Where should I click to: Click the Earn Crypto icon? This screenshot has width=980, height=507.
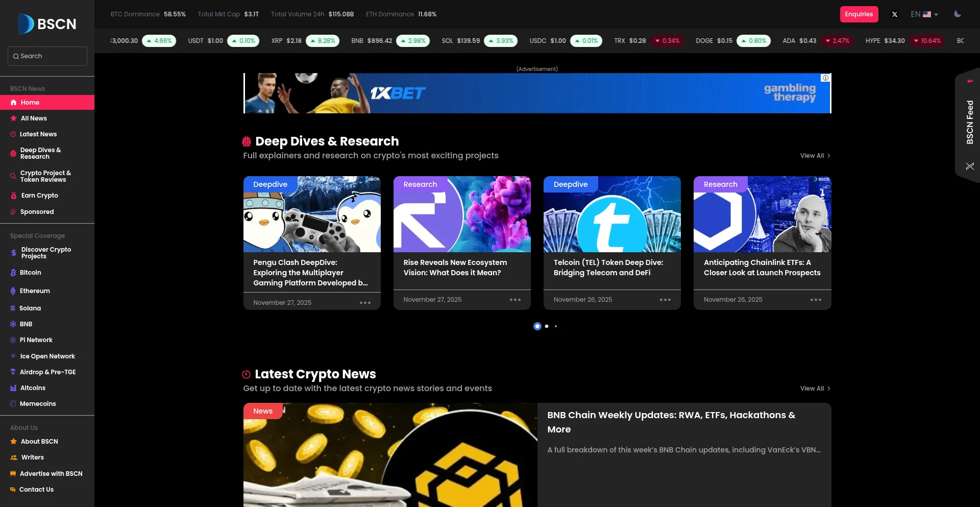14,196
